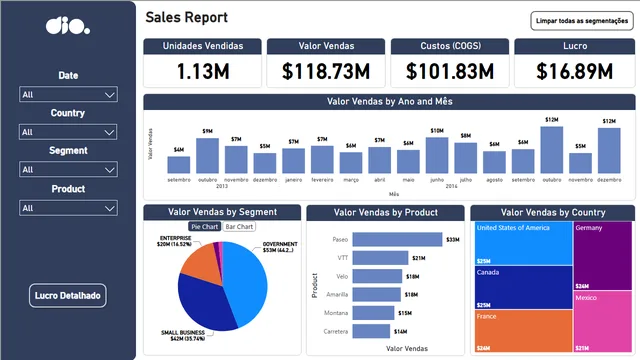Click the Valor Vendas by Segment title
Viewport: 640px width, 360px height.
click(x=222, y=212)
